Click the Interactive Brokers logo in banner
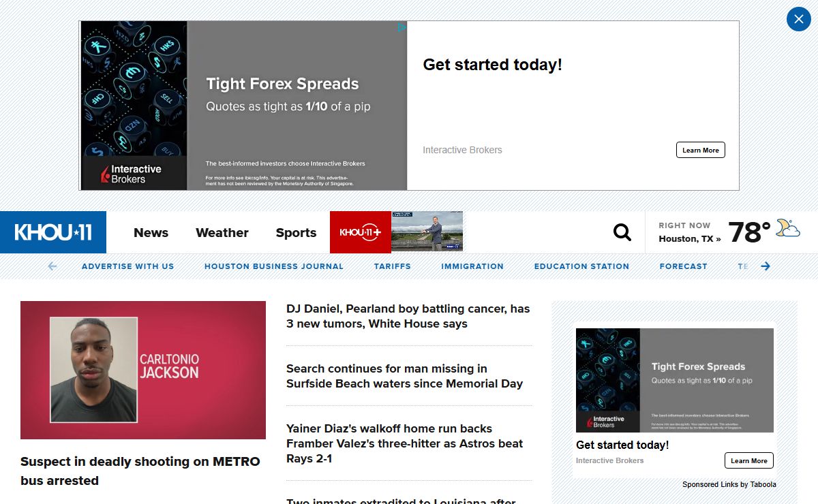The width and height of the screenshot is (818, 504). 132,174
